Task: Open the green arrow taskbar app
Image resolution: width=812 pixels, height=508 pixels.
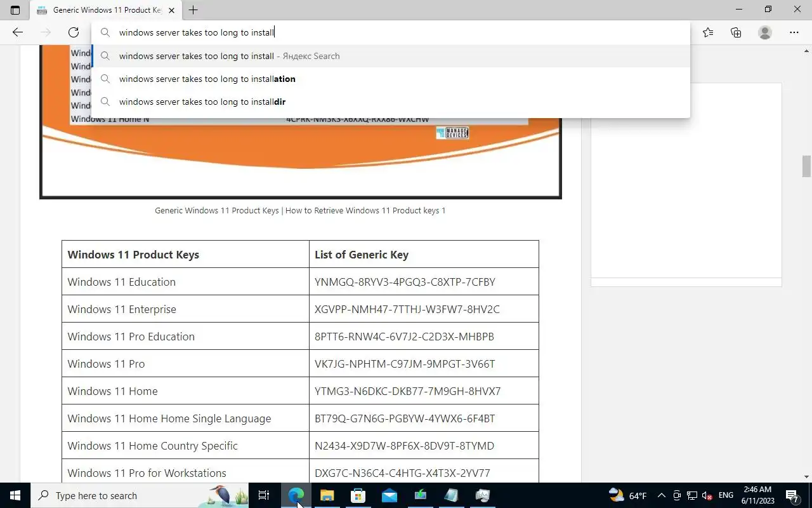Action: click(x=421, y=495)
